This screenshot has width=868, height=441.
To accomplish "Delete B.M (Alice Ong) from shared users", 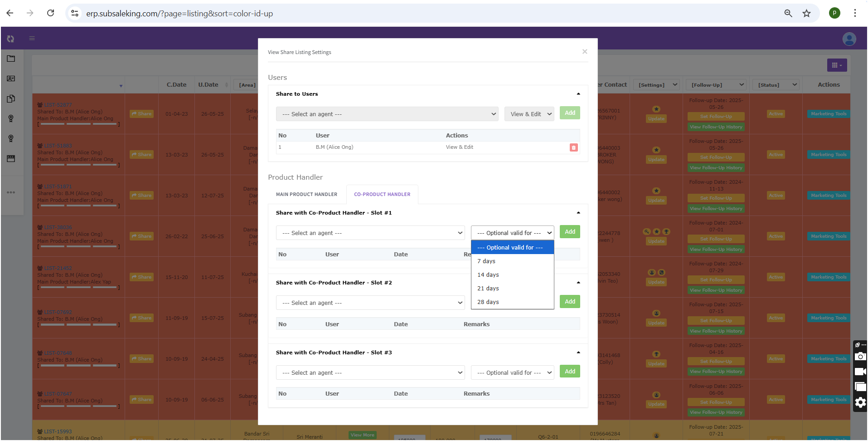I will (573, 147).
